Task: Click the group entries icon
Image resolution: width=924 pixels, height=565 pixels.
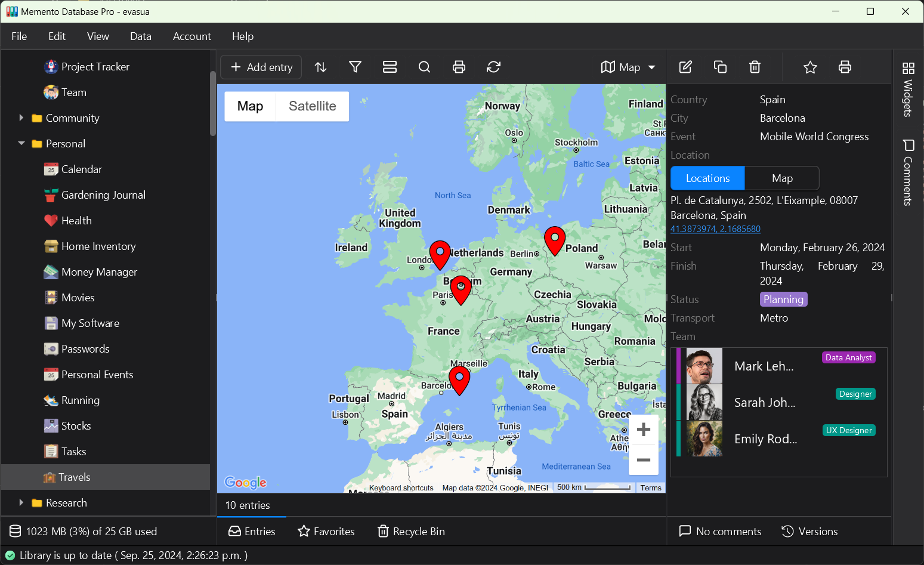Action: (x=390, y=67)
